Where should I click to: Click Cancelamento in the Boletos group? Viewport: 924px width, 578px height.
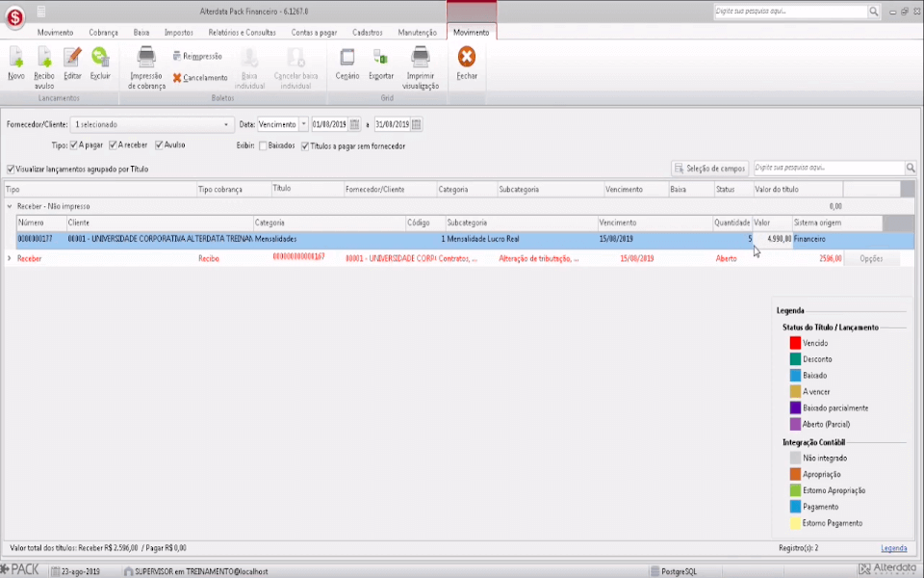pos(200,78)
